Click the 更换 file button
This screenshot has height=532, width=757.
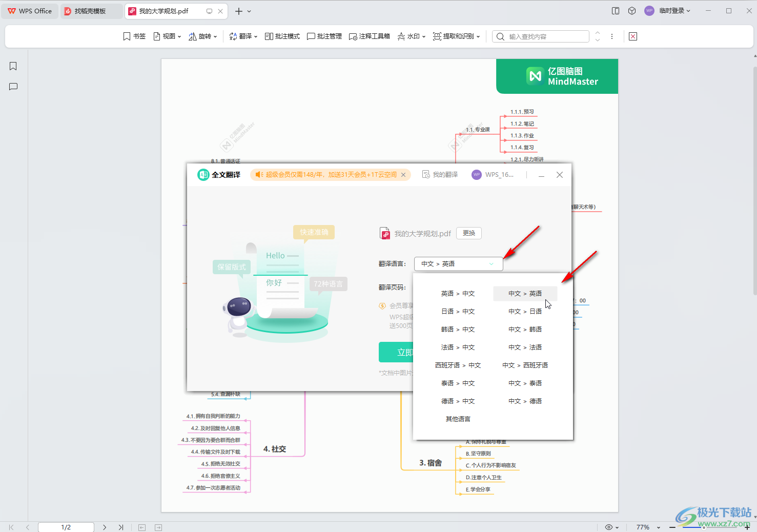469,233
